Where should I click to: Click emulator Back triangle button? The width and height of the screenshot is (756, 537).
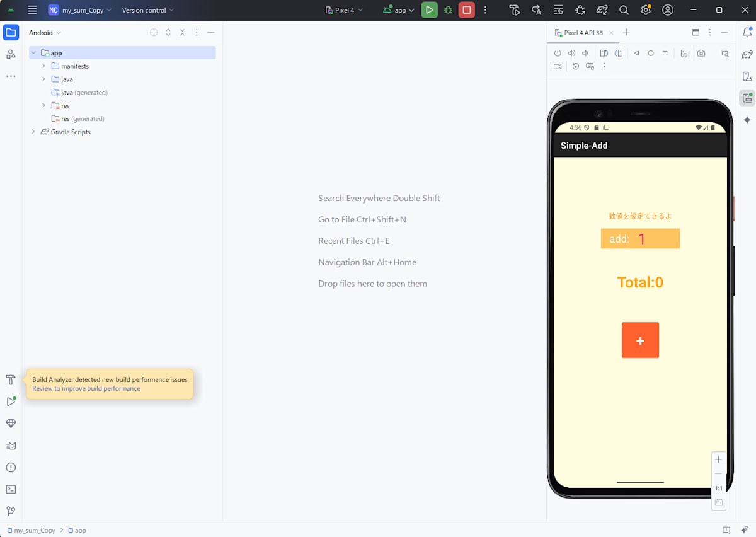637,54
